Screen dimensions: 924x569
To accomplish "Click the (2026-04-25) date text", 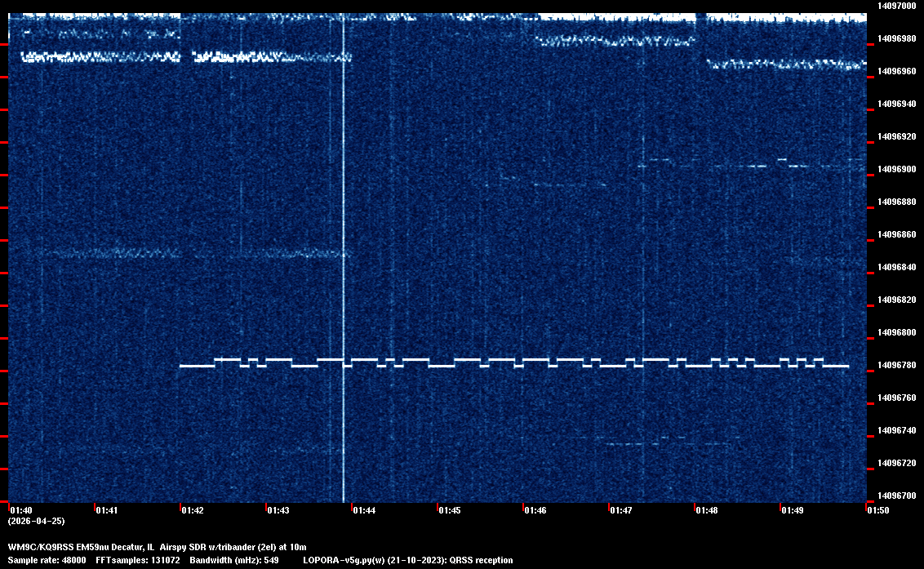I will click(37, 521).
